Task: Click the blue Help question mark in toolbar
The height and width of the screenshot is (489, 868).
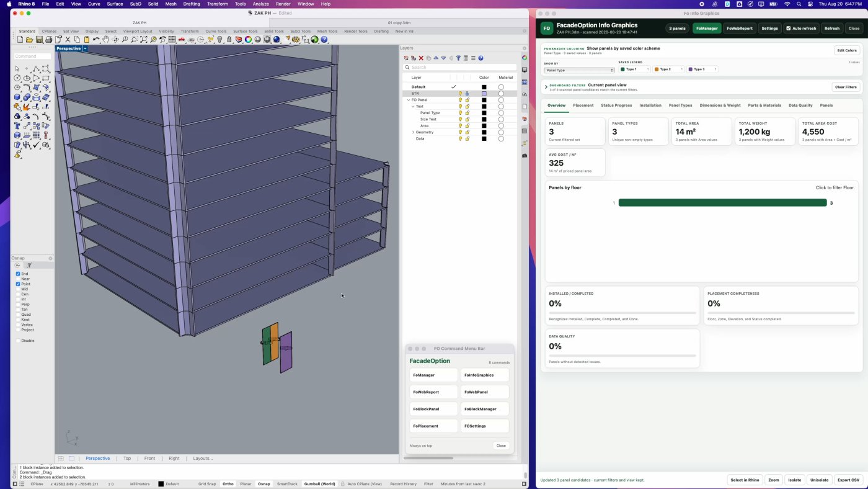Action: coord(324,40)
